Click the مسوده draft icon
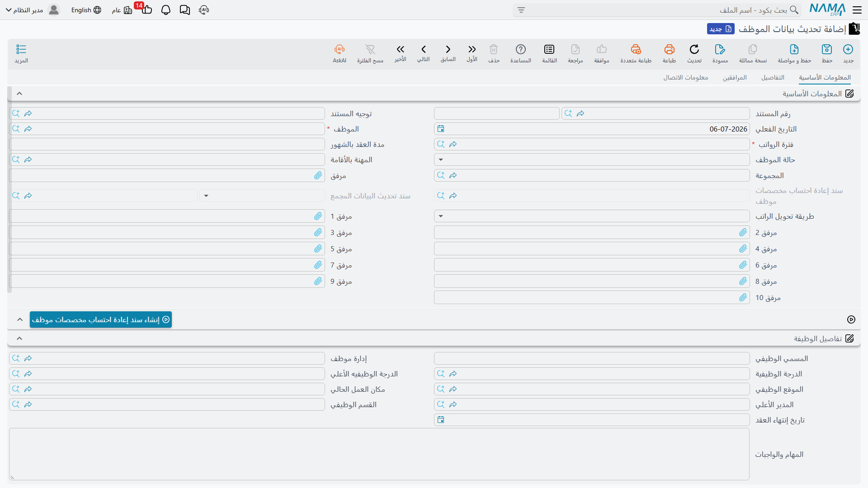 720,49
